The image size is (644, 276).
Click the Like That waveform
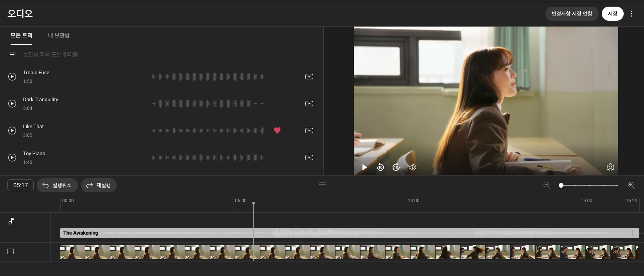pos(208,131)
